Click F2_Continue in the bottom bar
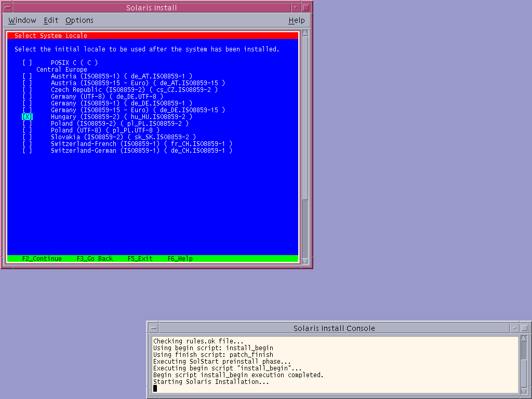 point(42,259)
